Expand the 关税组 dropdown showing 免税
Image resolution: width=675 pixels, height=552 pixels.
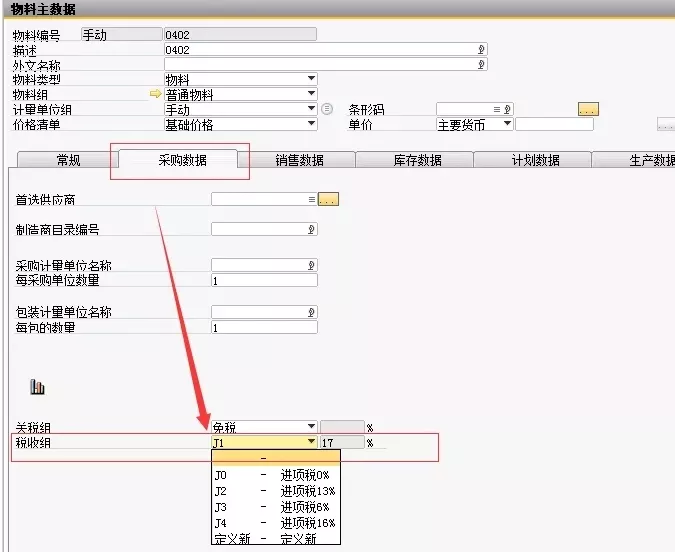tap(312, 426)
